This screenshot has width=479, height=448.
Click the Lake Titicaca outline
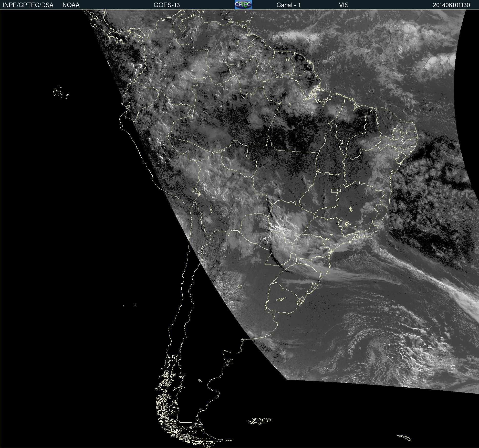tap(196, 191)
